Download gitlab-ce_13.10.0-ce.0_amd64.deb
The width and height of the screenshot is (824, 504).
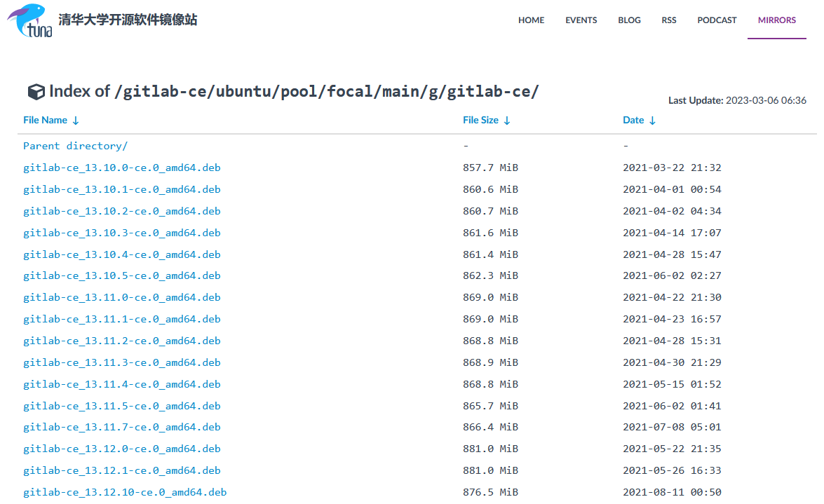point(122,168)
